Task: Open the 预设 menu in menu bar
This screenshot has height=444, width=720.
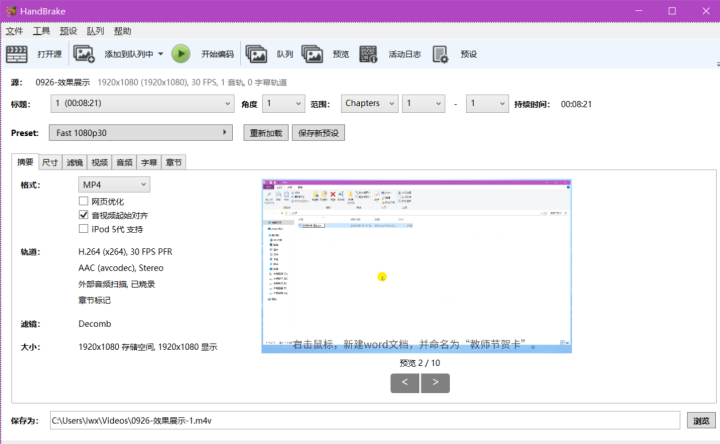Action: (x=68, y=31)
